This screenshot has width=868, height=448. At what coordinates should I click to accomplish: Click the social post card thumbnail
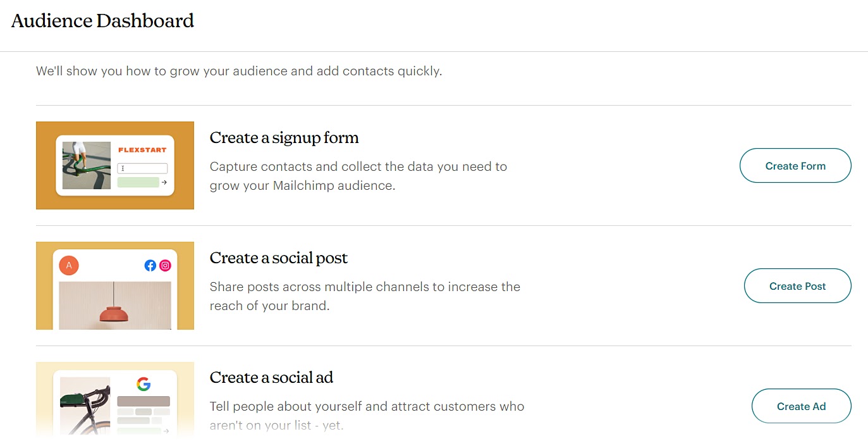[114, 285]
